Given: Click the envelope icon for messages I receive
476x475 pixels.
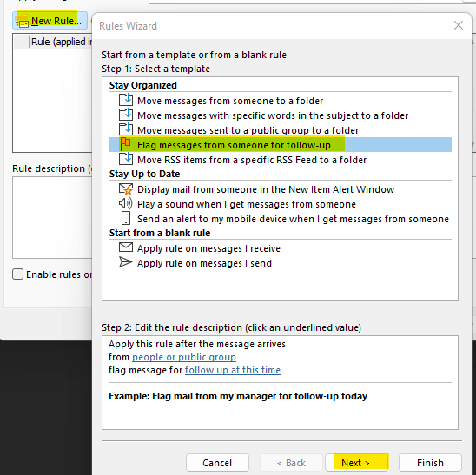Looking at the screenshot, I should [x=126, y=247].
